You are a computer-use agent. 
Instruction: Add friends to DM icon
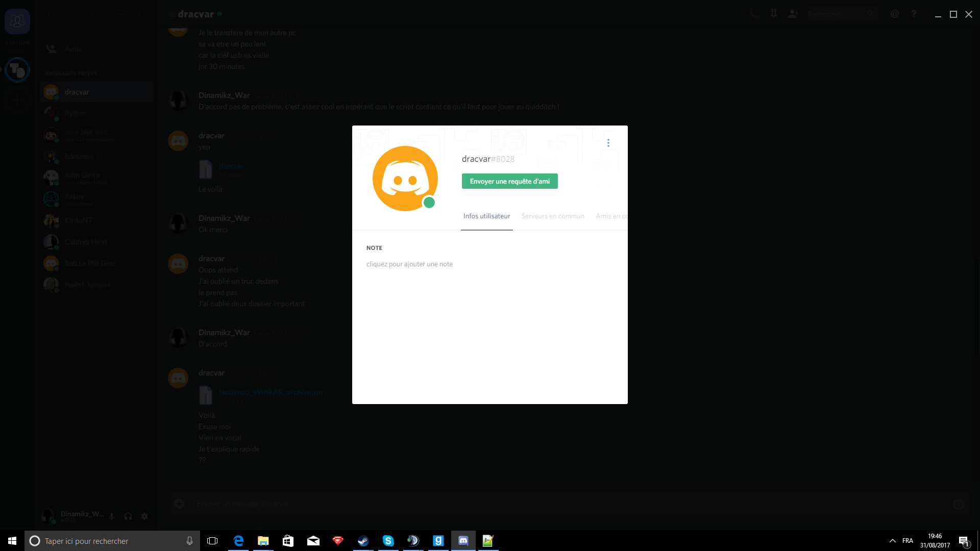click(x=793, y=14)
